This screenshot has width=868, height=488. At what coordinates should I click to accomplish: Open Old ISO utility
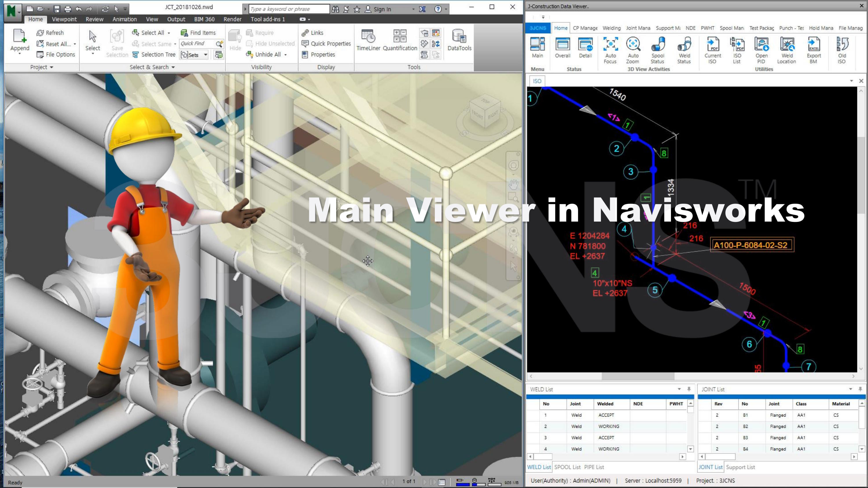pos(842,50)
